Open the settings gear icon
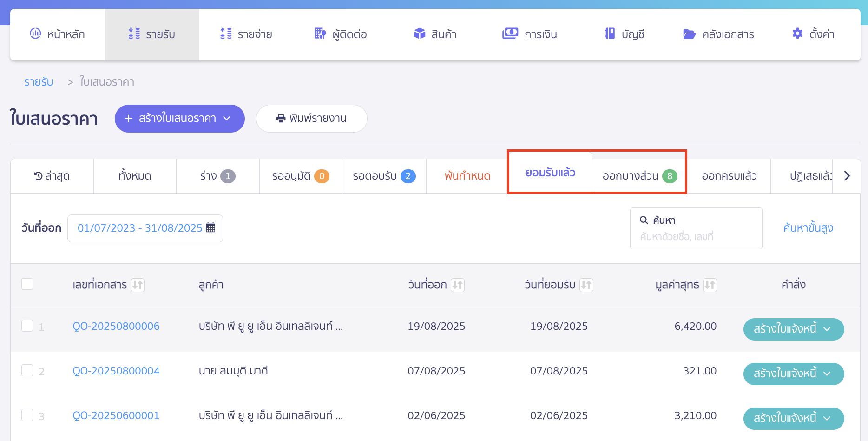 coord(797,33)
